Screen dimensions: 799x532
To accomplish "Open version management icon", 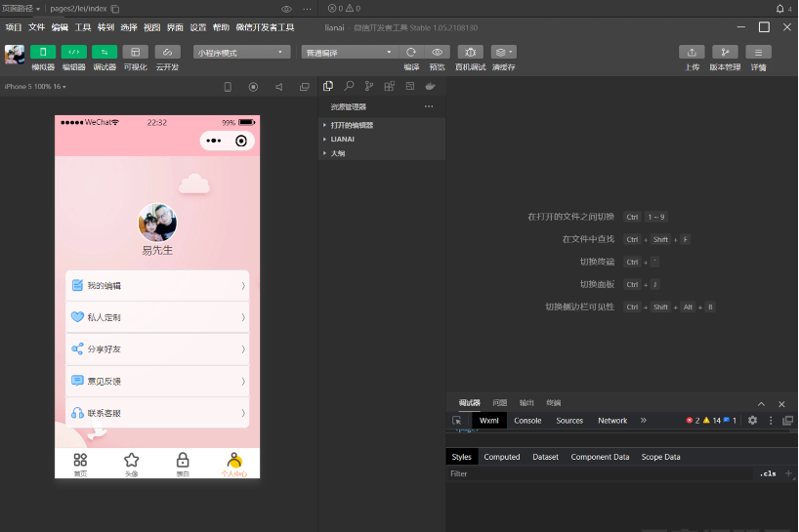I will [x=725, y=52].
